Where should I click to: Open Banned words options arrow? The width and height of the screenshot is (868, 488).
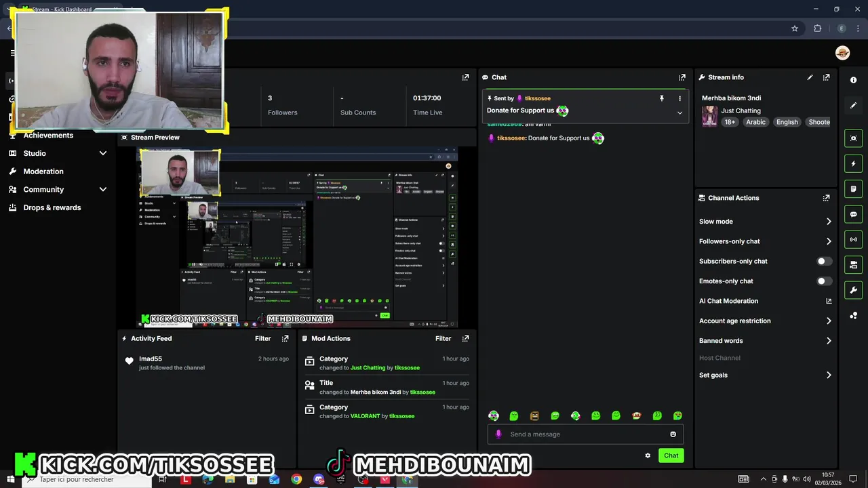pyautogui.click(x=829, y=341)
